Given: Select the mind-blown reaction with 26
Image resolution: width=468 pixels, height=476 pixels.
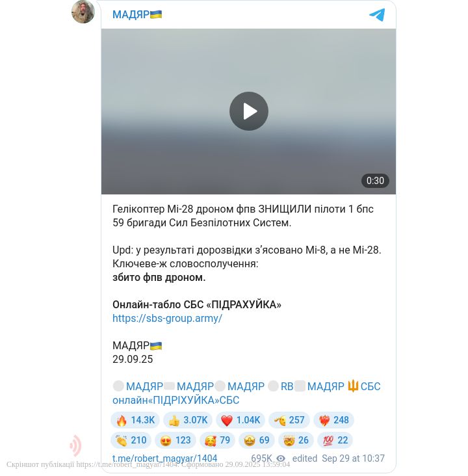Looking at the screenshot, I should coord(296,440).
